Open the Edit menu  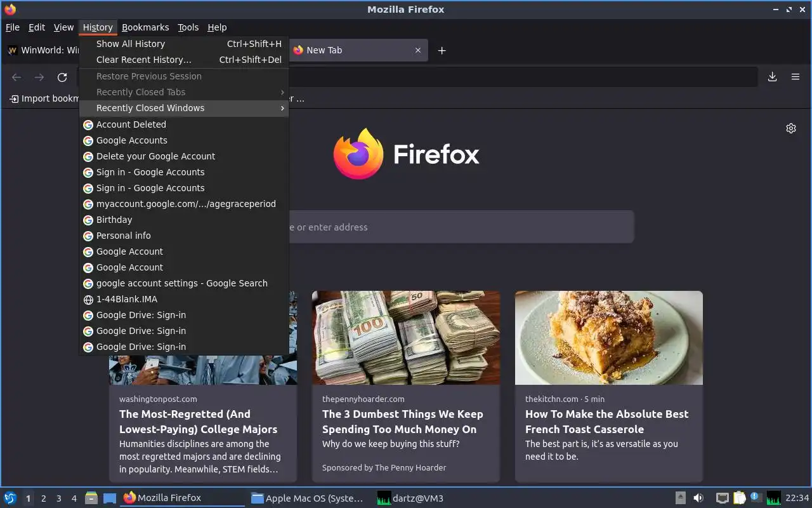coord(37,27)
